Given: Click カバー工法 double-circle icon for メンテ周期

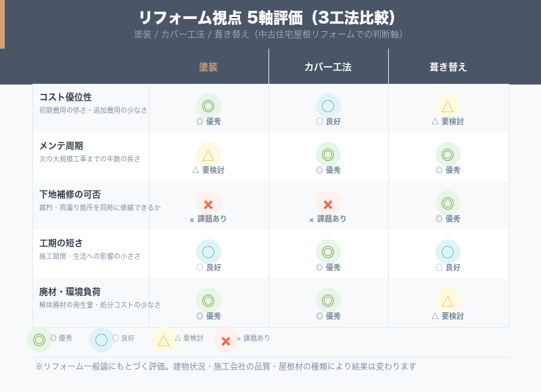Looking at the screenshot, I should [x=328, y=154].
